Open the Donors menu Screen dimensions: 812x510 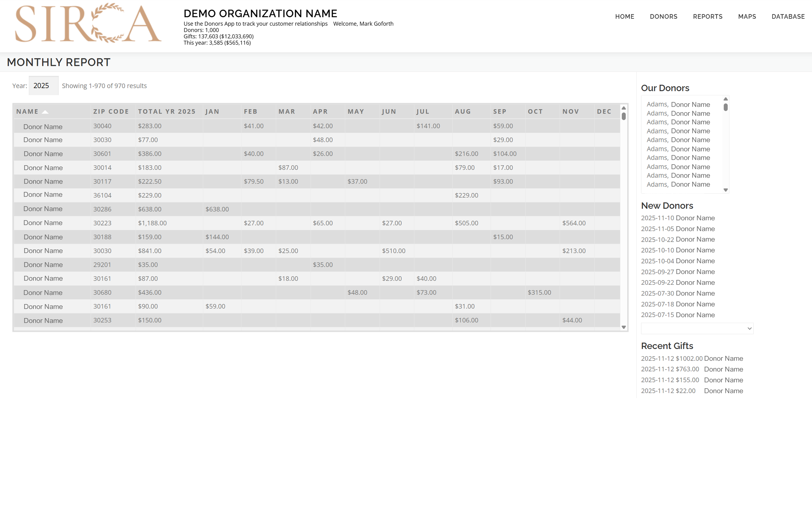(663, 17)
